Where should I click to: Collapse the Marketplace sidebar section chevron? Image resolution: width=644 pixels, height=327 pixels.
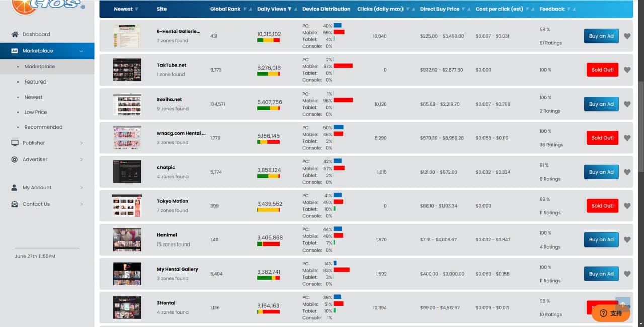(82, 51)
